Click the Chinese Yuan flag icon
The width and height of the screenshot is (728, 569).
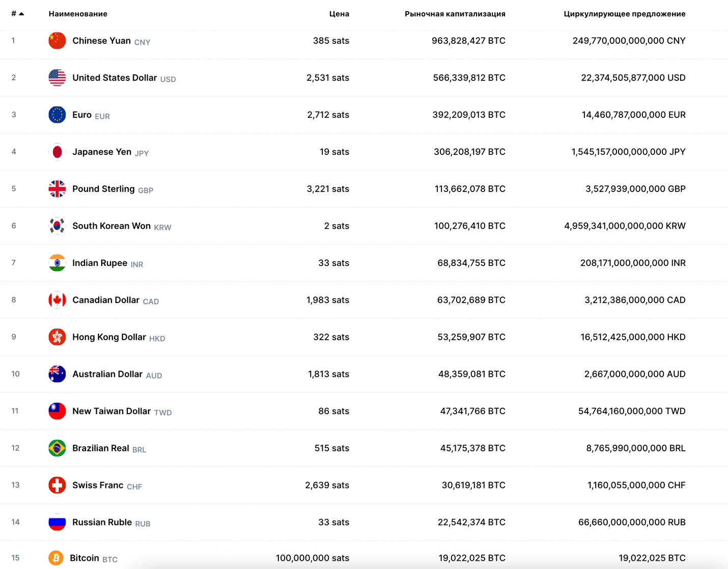[57, 41]
